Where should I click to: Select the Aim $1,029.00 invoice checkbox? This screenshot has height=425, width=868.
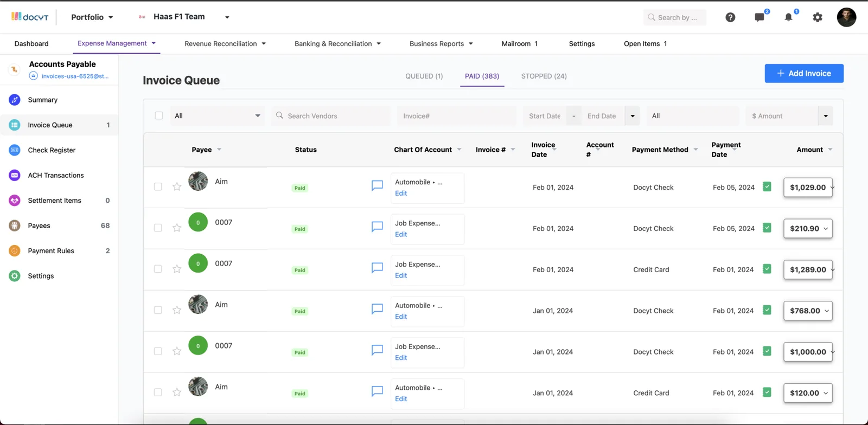158,186
